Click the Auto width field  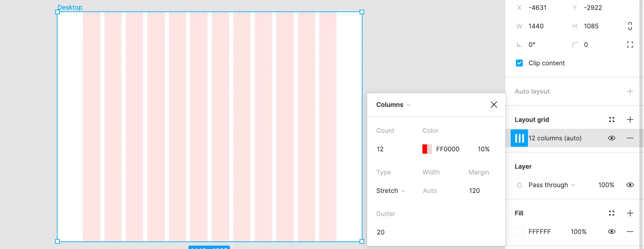pyautogui.click(x=430, y=191)
